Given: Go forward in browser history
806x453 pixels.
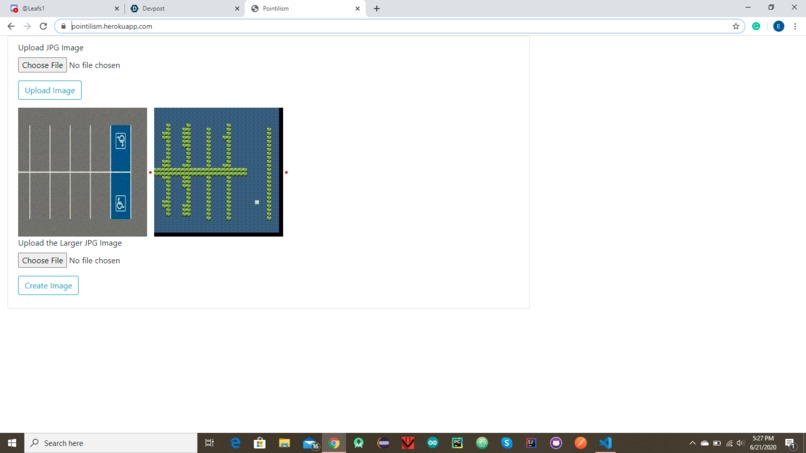Looking at the screenshot, I should point(27,26).
